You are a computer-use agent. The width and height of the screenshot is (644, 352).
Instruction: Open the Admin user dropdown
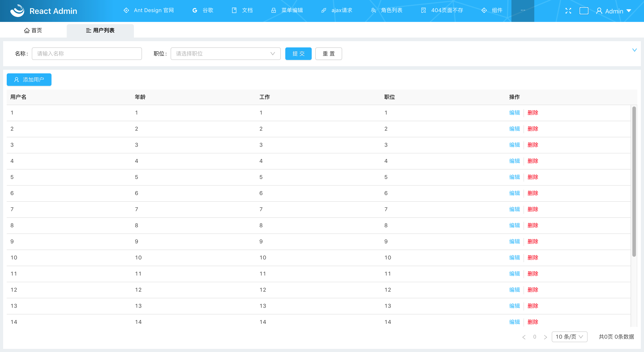614,11
